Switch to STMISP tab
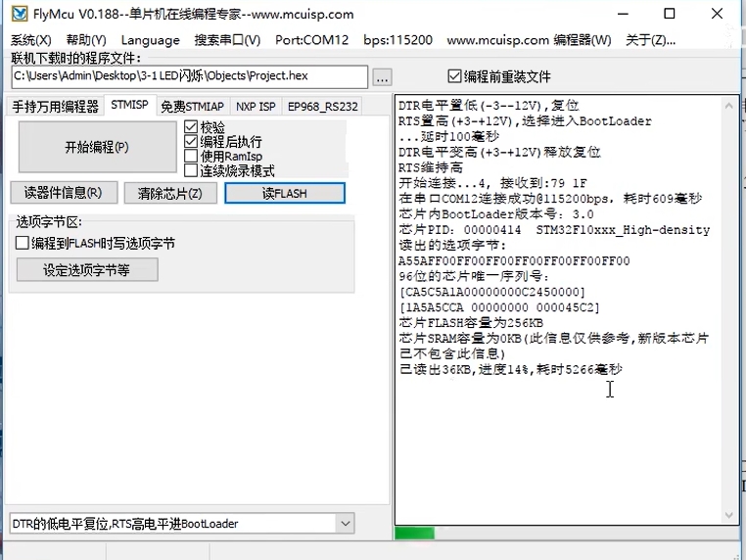Image resolution: width=746 pixels, height=560 pixels. pos(129,105)
